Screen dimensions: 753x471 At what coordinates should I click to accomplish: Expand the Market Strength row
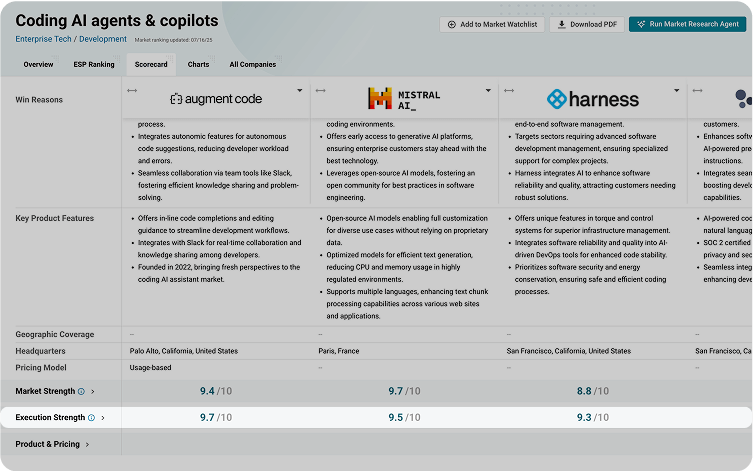[93, 392]
